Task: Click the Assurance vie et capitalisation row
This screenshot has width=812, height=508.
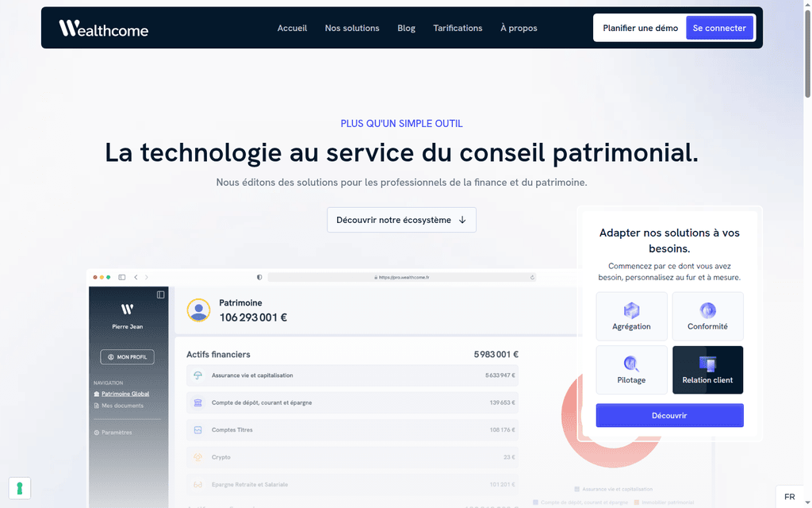Action: 352,375
